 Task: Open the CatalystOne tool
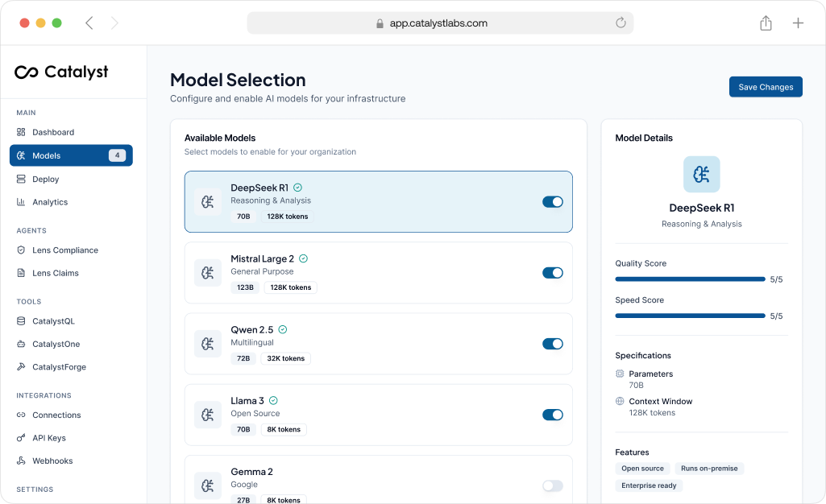point(71,344)
